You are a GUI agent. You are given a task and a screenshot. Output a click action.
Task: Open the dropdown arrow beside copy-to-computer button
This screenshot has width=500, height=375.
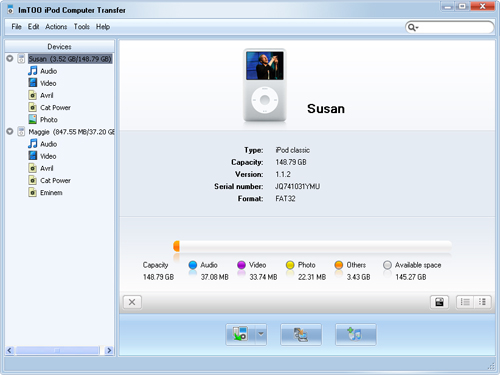pos(261,334)
